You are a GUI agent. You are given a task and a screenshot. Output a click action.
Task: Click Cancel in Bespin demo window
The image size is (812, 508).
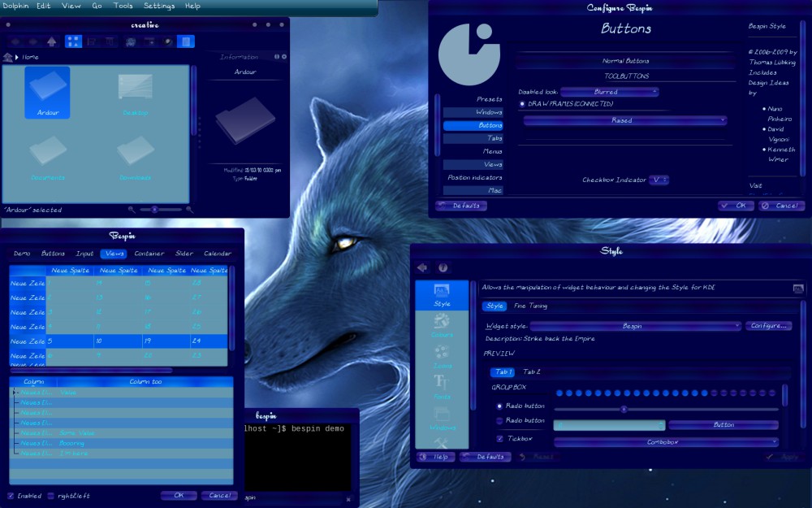219,496
